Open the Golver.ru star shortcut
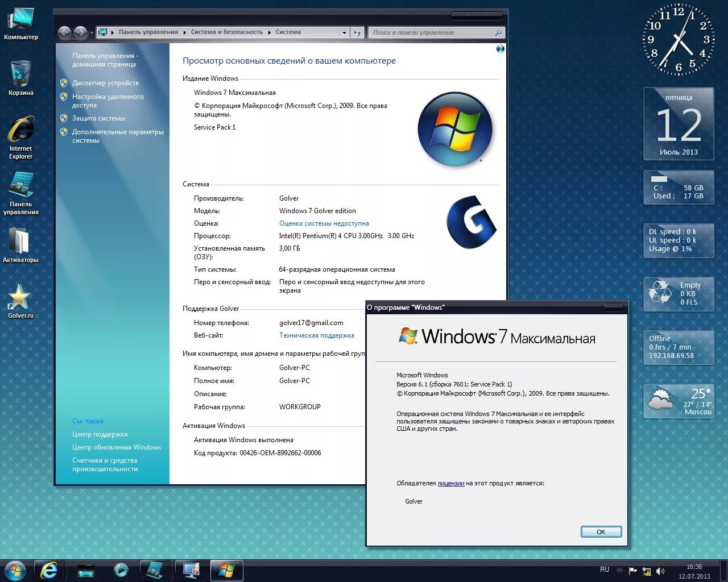Screen dimensions: 728x582 tap(21, 301)
